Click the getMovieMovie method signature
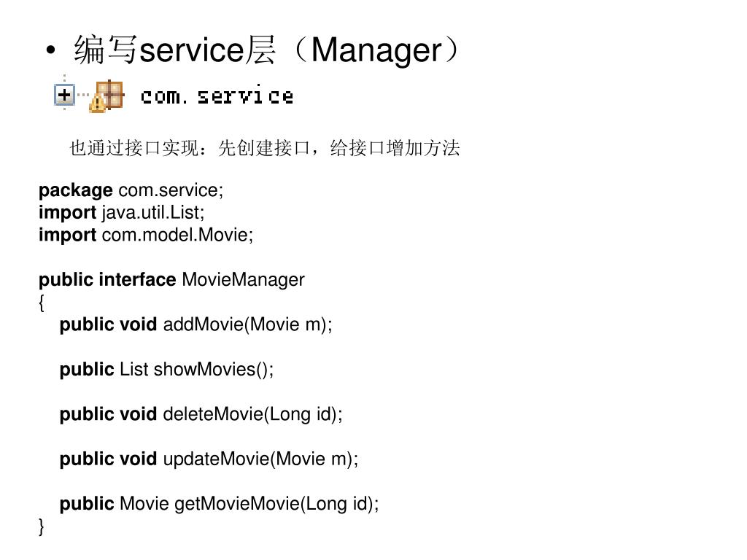Viewport: 747px width, 560px height. tap(219, 503)
